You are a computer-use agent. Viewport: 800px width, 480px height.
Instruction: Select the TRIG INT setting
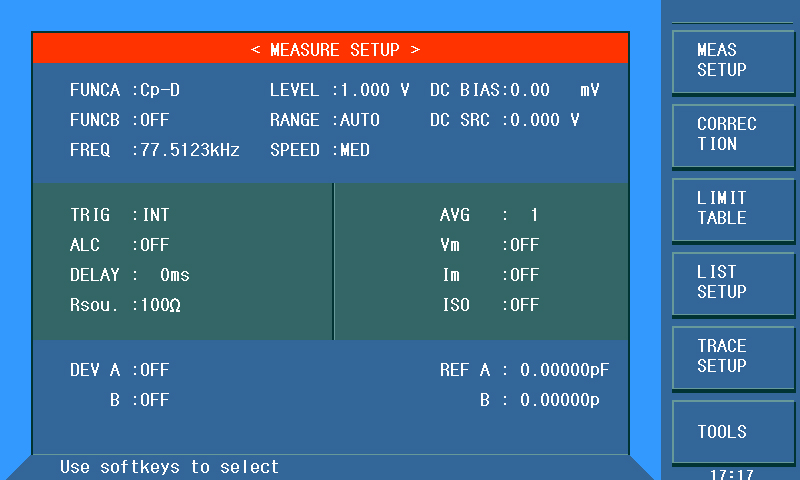[x=155, y=215]
